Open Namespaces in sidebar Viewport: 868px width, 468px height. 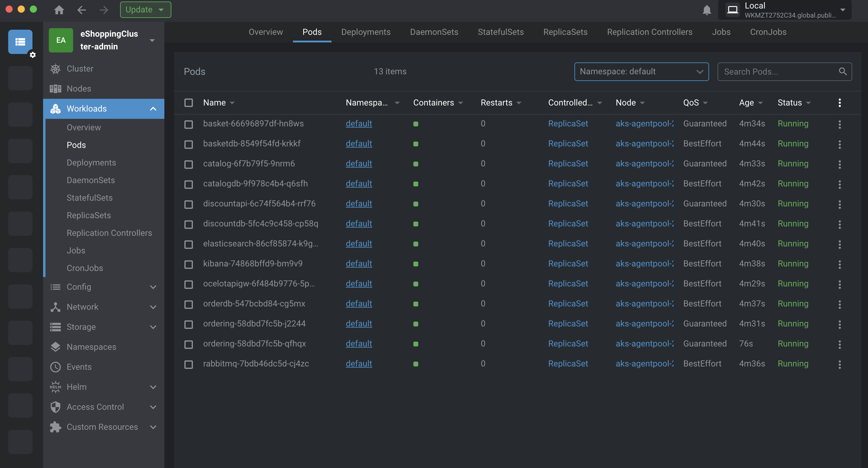[103, 347]
